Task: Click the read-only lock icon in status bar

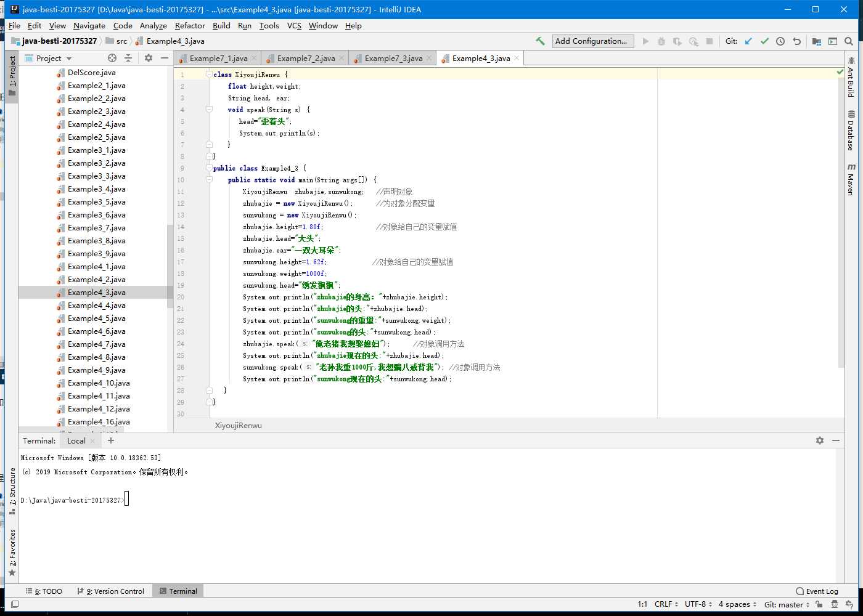Action: [x=819, y=604]
